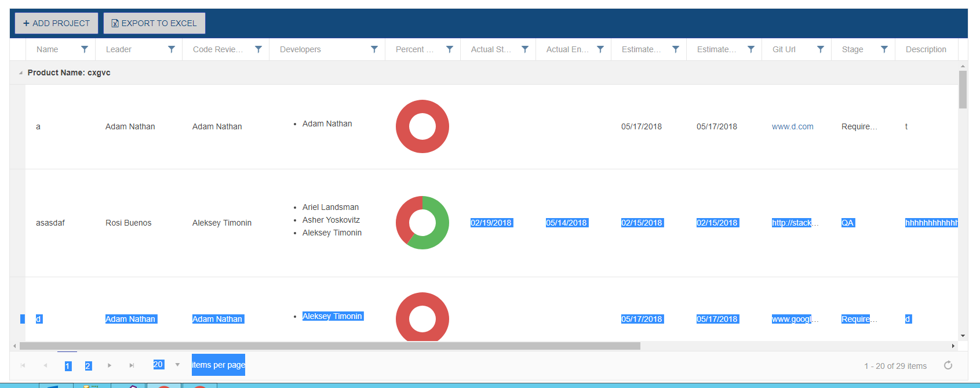Open the Percent column filter icon
980x388 pixels.
(450, 49)
